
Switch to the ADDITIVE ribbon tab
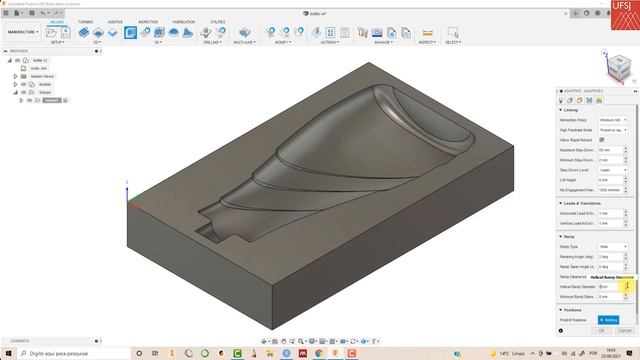115,22
